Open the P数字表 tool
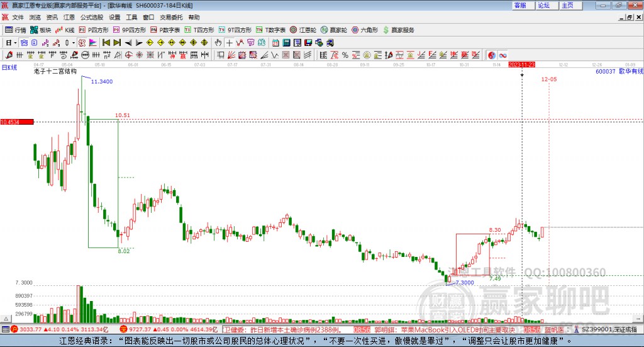The height and width of the screenshot is (347, 644). click(165, 30)
